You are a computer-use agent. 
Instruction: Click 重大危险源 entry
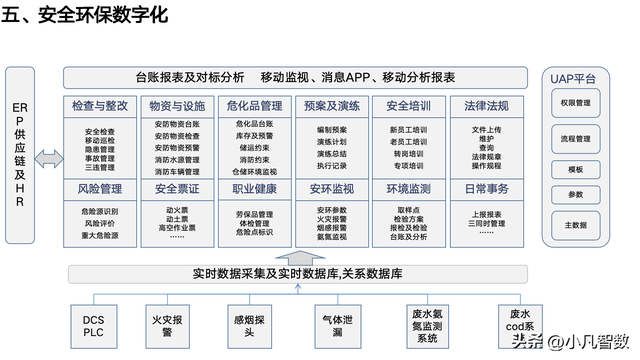click(x=100, y=236)
